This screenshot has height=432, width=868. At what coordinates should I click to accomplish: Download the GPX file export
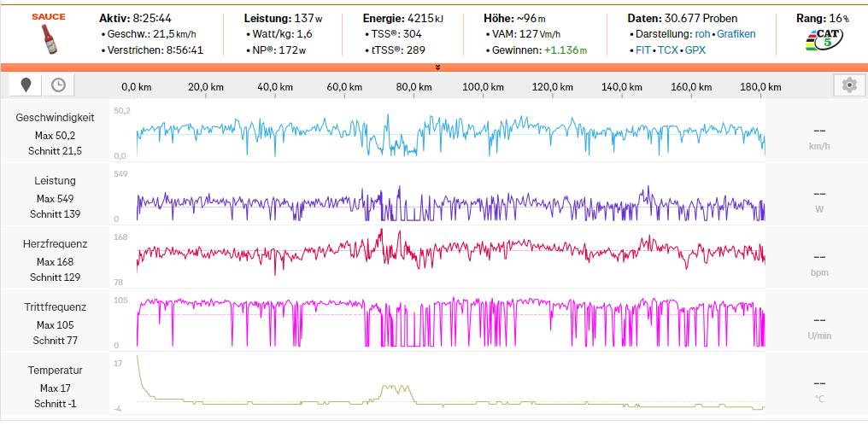pyautogui.click(x=695, y=50)
